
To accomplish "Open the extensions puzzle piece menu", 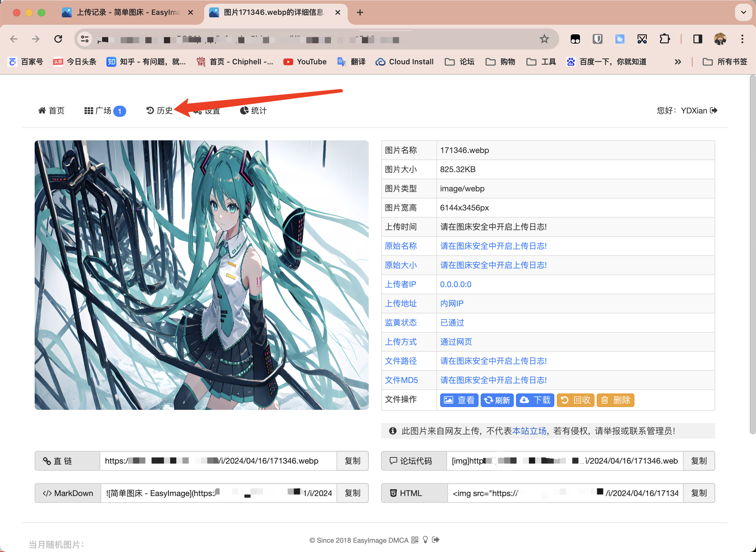I will tap(664, 39).
